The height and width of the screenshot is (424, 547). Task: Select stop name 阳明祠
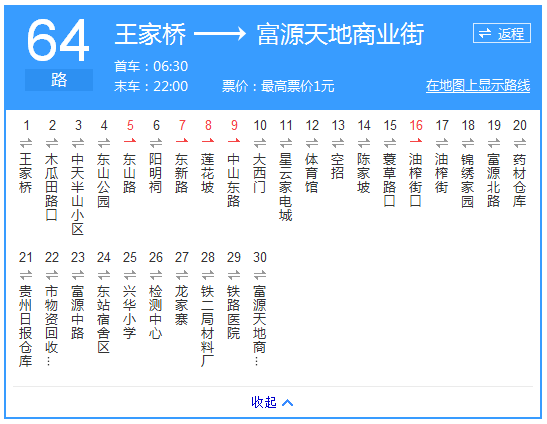click(156, 173)
